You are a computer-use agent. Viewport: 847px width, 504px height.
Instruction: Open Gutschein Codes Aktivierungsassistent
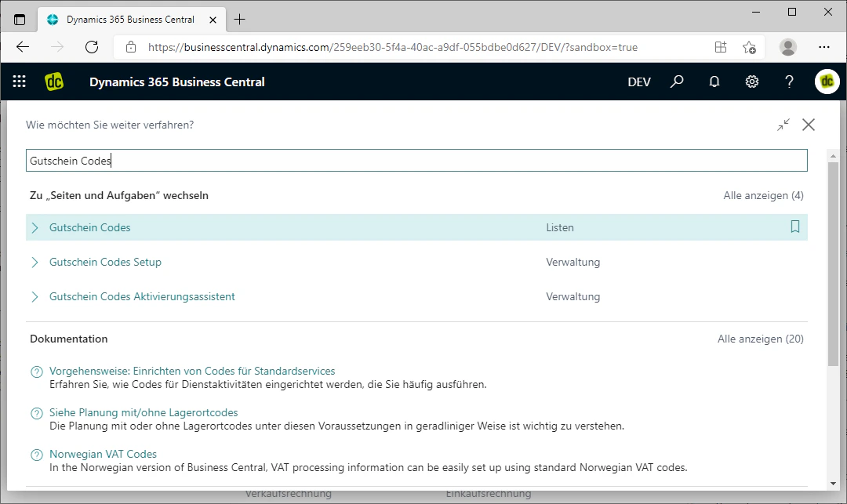coord(142,297)
